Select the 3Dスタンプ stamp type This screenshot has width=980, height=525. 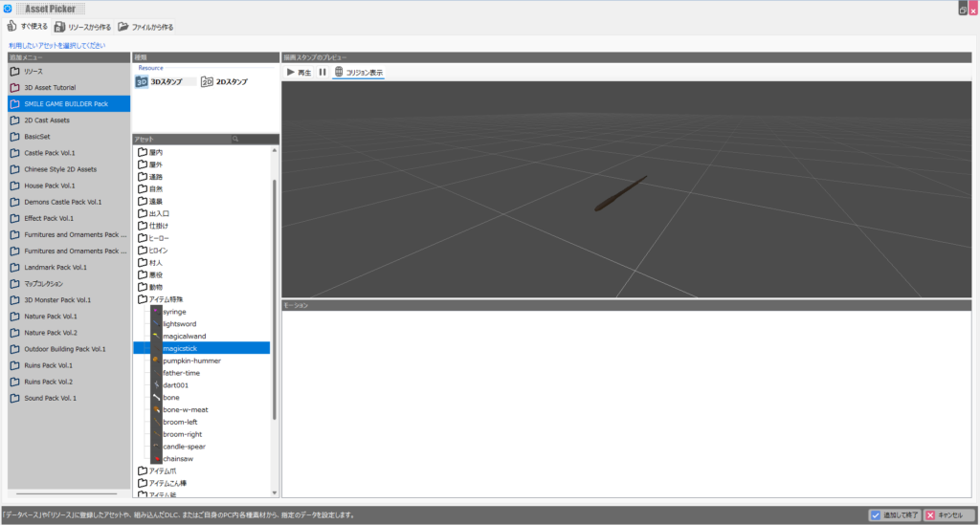tap(159, 82)
